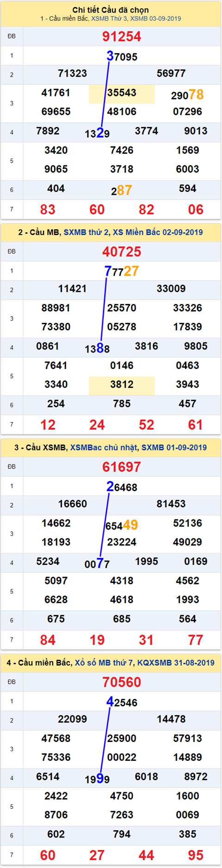Screen dimensions: 222x868
Task: Click number 794 in prize 6
Action: (122, 834)
